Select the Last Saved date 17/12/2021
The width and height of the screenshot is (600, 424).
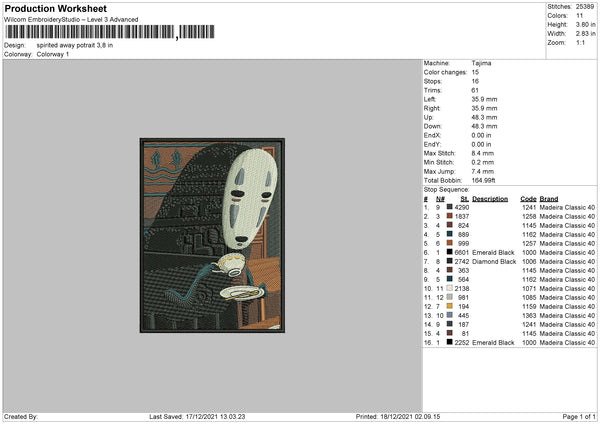tap(200, 417)
